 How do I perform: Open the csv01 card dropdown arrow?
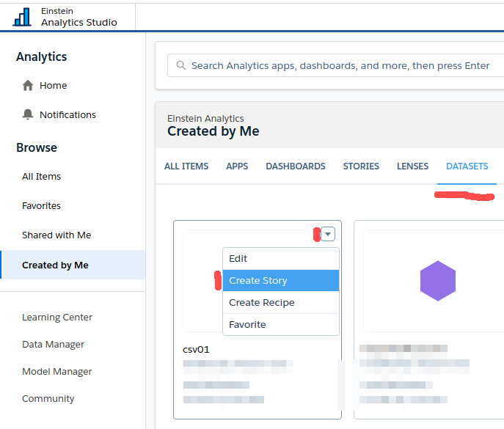click(328, 234)
